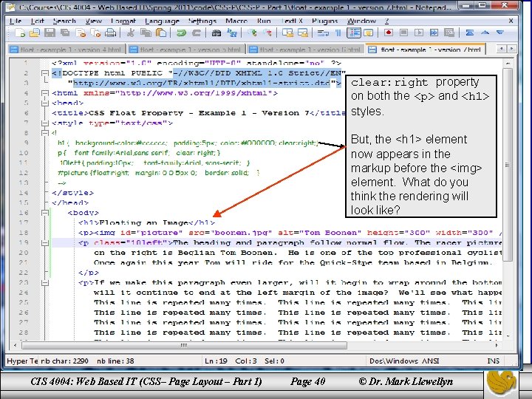Close the current file using the Close icon
The image size is (532, 399).
pyautogui.click(x=81, y=33)
